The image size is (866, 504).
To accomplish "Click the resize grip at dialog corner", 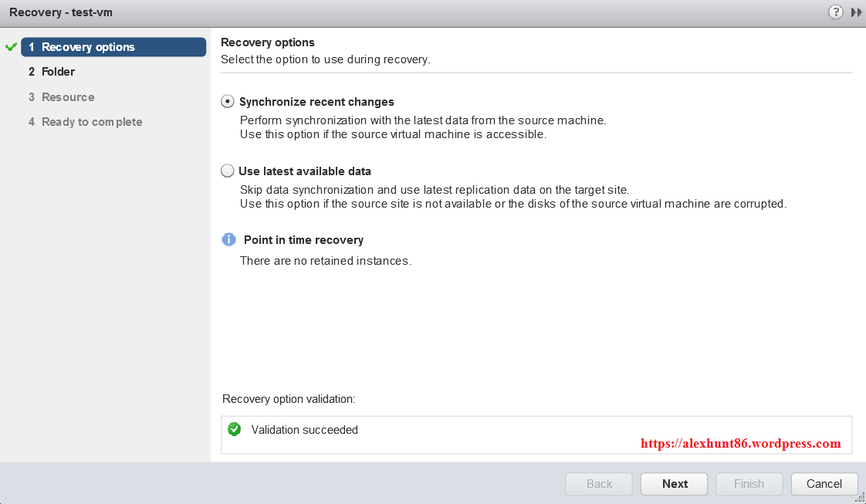I will tap(860, 499).
